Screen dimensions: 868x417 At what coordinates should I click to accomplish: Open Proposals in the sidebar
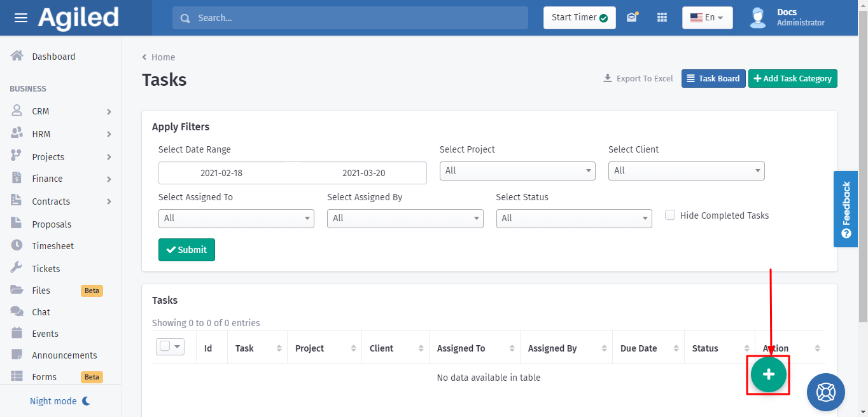[x=52, y=224]
